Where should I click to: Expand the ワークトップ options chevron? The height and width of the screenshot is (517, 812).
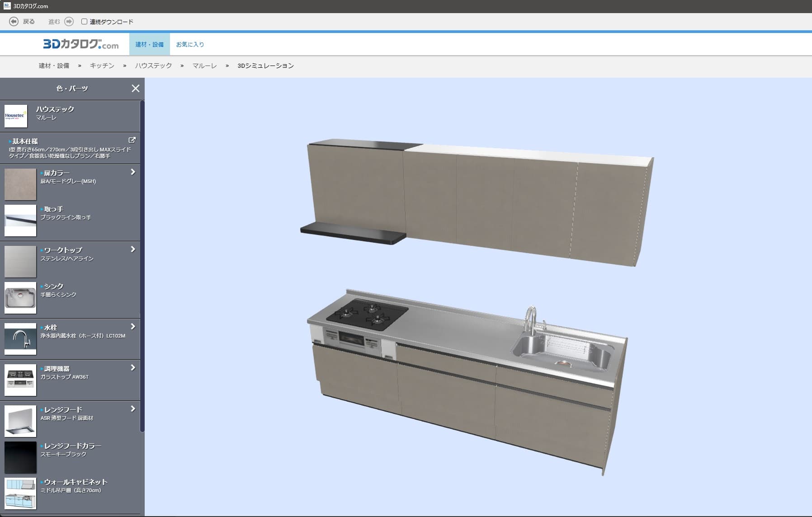point(133,249)
